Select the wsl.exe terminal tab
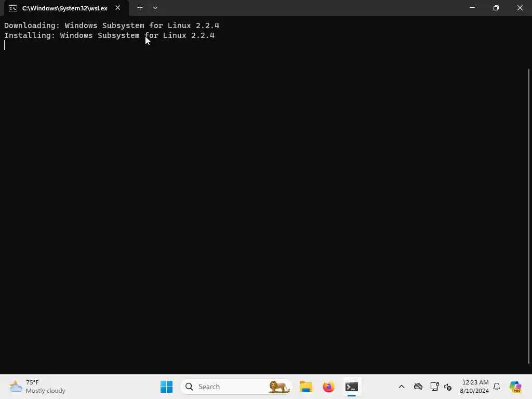This screenshot has width=532, height=399. click(66, 8)
